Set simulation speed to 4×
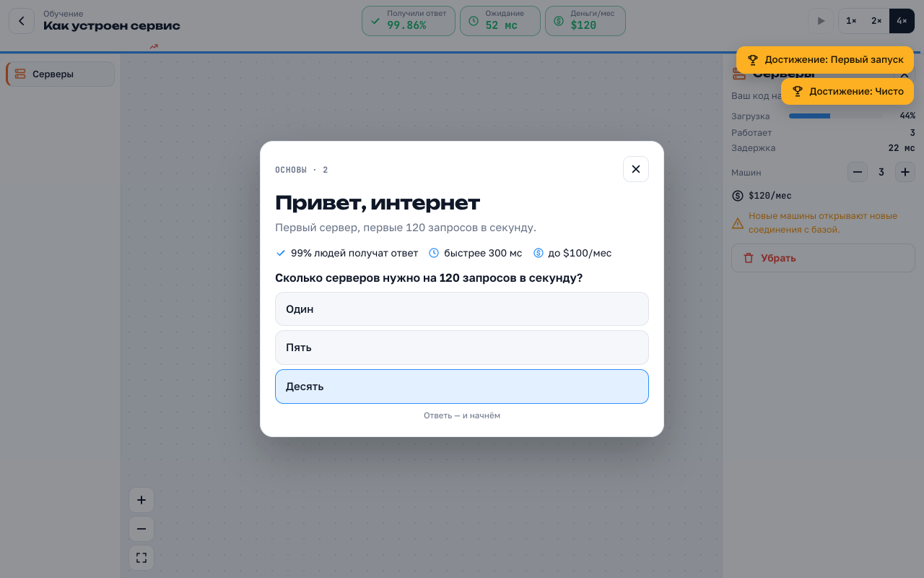The image size is (924, 578). coord(902,21)
